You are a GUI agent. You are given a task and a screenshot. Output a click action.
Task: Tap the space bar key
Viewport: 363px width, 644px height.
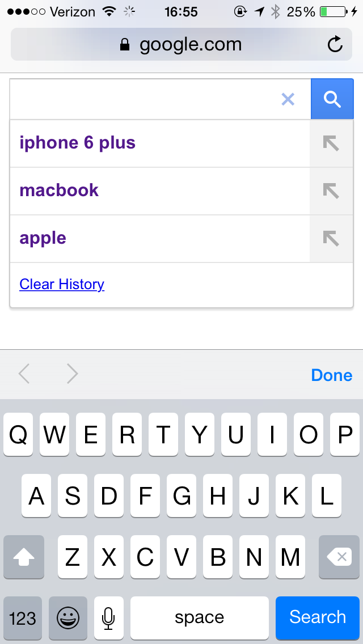200,618
